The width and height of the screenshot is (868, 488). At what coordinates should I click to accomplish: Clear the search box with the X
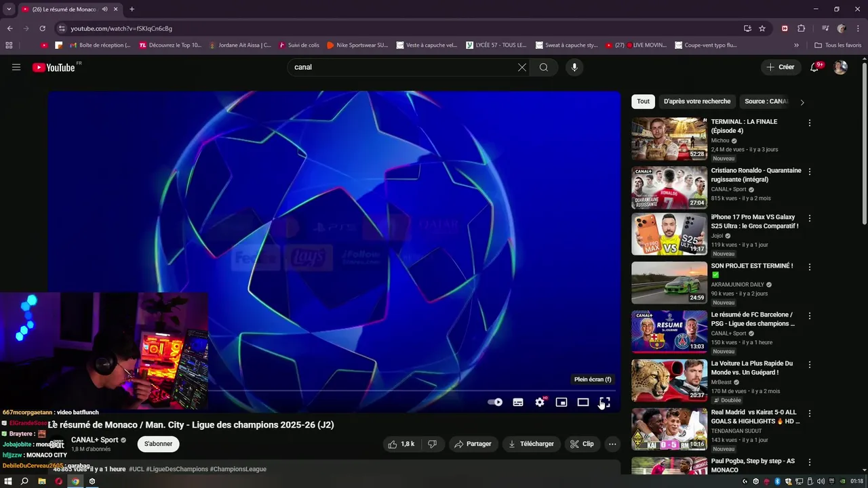522,67
